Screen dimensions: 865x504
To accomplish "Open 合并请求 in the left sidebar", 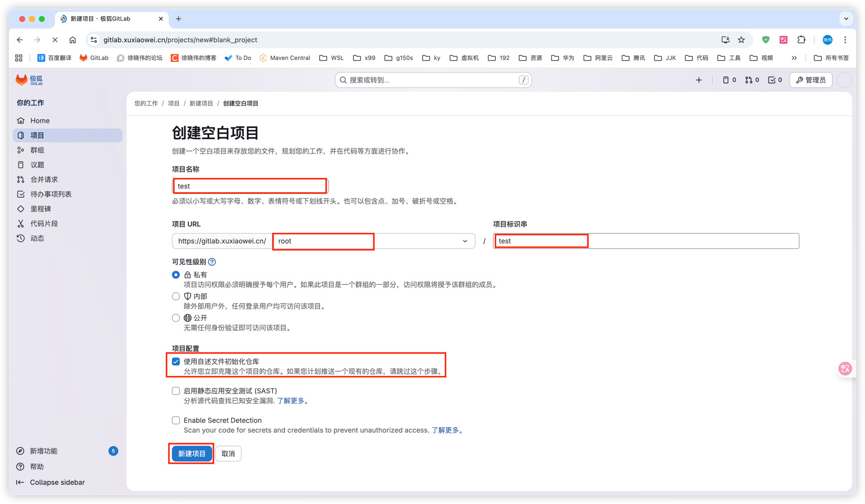I will tap(44, 179).
